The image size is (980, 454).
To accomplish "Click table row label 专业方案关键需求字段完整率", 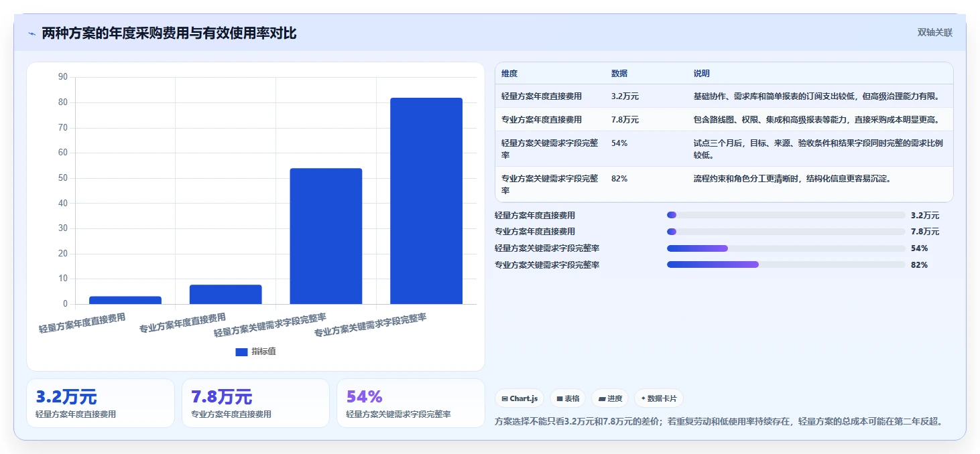I will click(550, 185).
